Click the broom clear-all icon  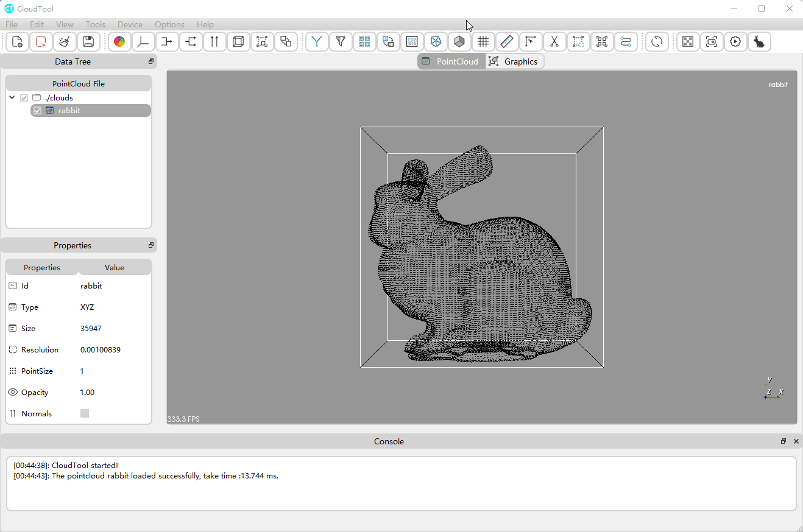pyautogui.click(x=65, y=41)
